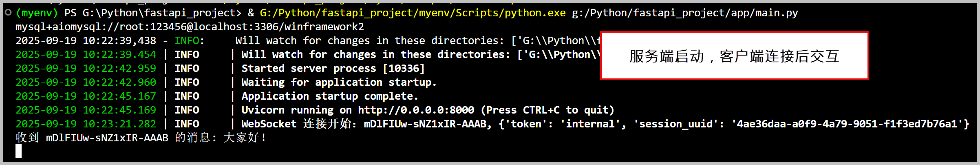Image resolution: width=980 pixels, height=165 pixels.
Task: Click the "(Press CTRL+C to quit)" text
Action: point(547,110)
